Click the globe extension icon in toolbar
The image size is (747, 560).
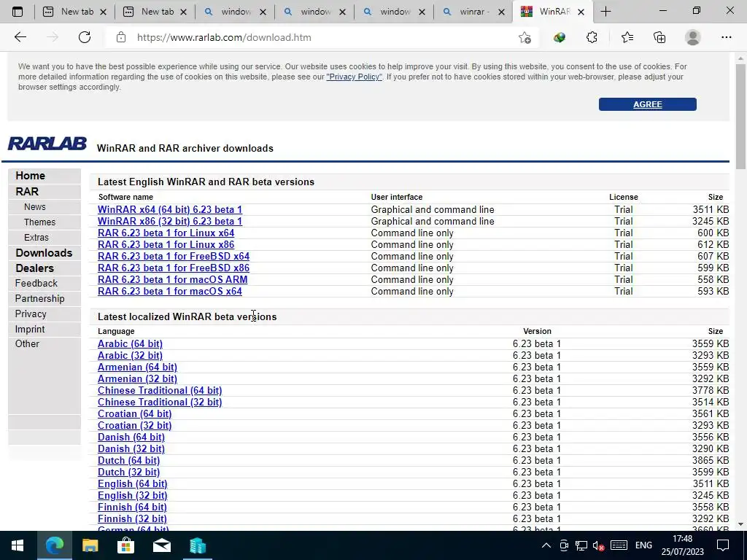[560, 37]
